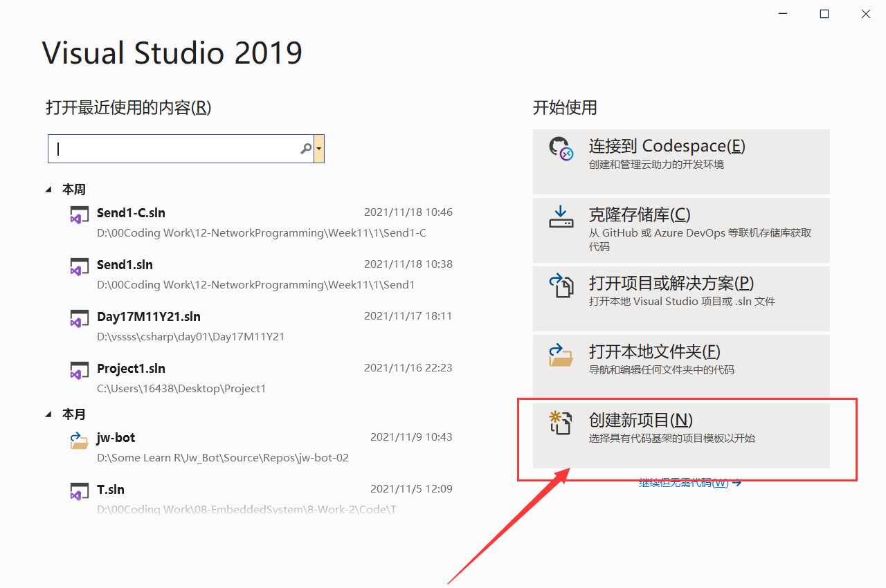Click the 选择具有代码基架的项目模板以开始 description
This screenshot has width=886, height=588.
point(672,439)
